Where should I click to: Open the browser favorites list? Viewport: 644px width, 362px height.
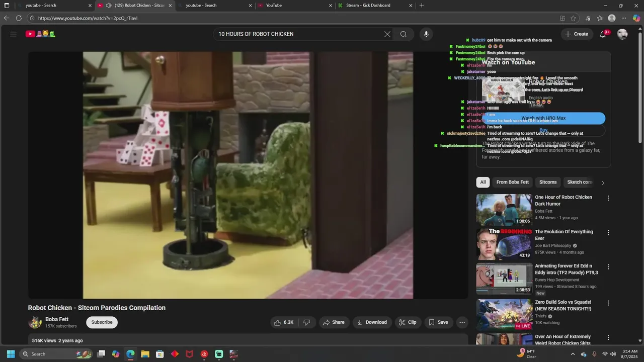(x=600, y=18)
